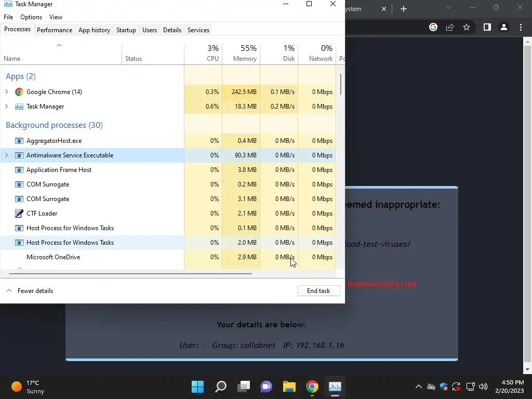Bookmark this tab with the star icon
Screen dimensions: 532x399
point(467,27)
